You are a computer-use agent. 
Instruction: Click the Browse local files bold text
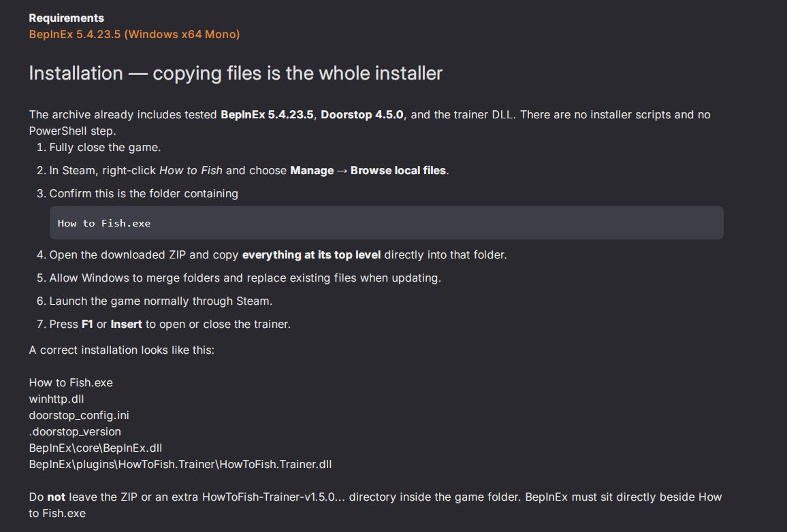pyautogui.click(x=398, y=171)
